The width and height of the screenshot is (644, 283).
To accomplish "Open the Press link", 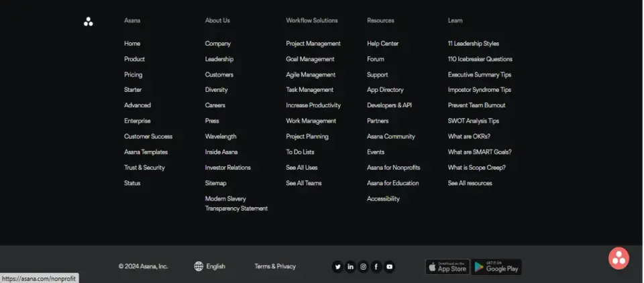I will click(x=212, y=121).
